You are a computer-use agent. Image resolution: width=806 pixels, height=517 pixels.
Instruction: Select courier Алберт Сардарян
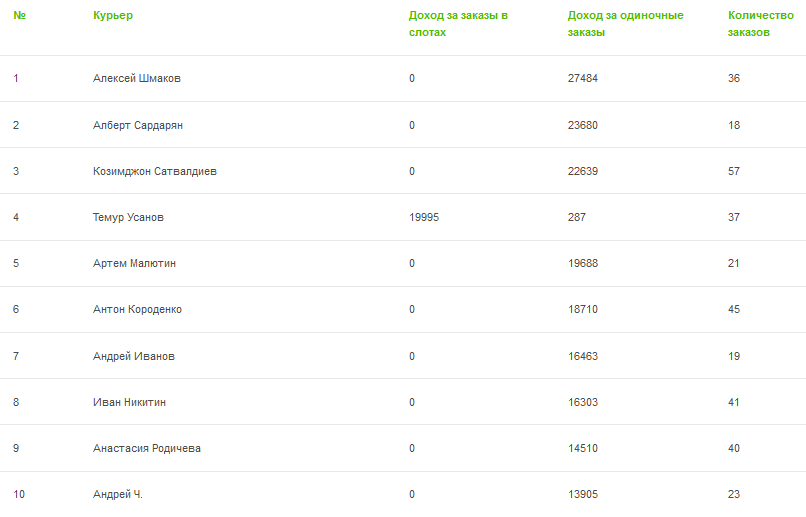coord(138,125)
